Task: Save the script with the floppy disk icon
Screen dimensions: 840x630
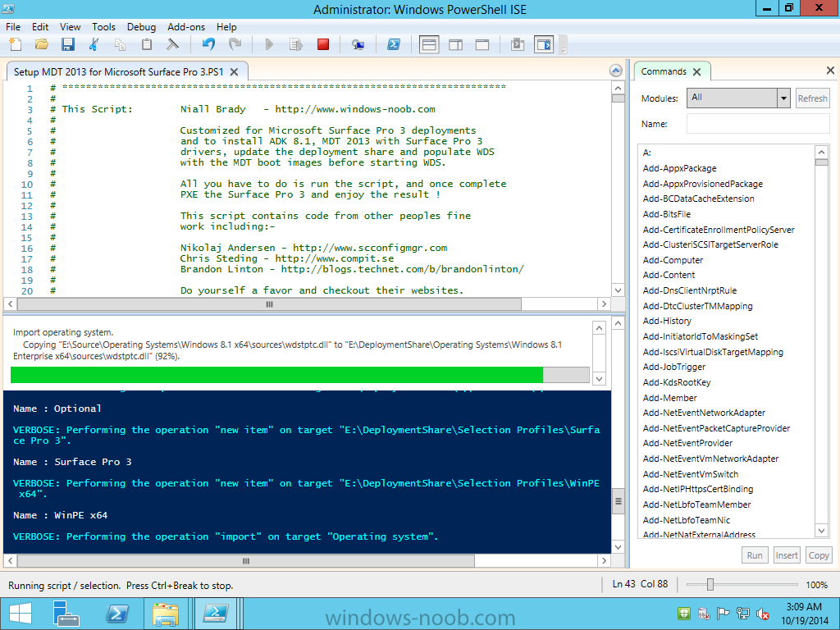Action: [68, 44]
